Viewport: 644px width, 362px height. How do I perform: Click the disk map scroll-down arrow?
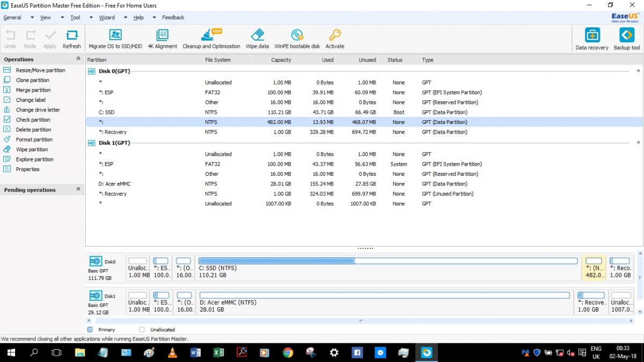pos(639,311)
